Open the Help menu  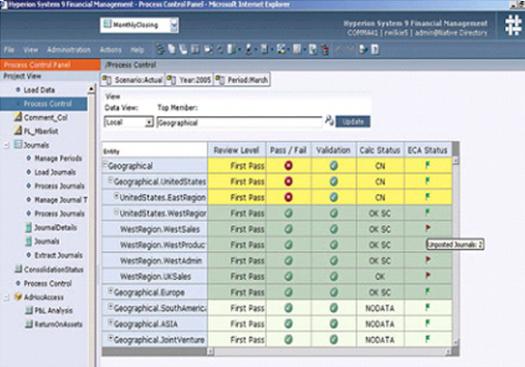pyautogui.click(x=137, y=50)
